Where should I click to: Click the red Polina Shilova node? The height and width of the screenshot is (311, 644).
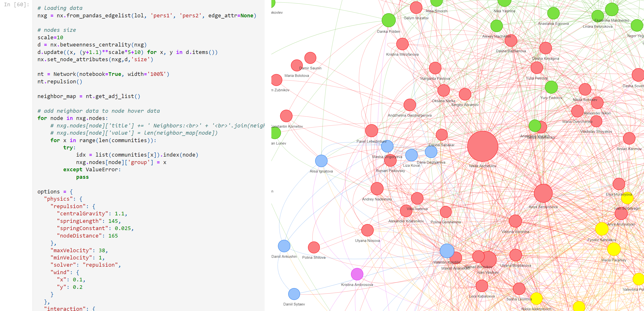coord(314,247)
